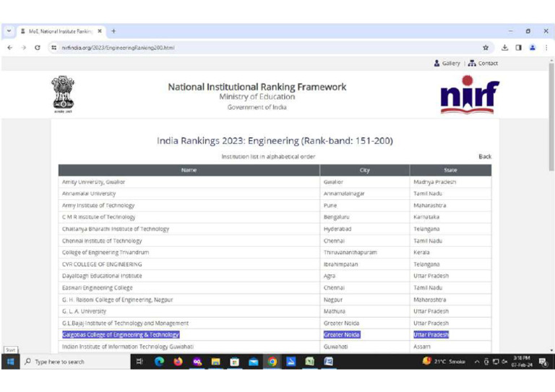Select Army Institute of Technology name
The width and height of the screenshot is (555, 392).
click(x=98, y=205)
